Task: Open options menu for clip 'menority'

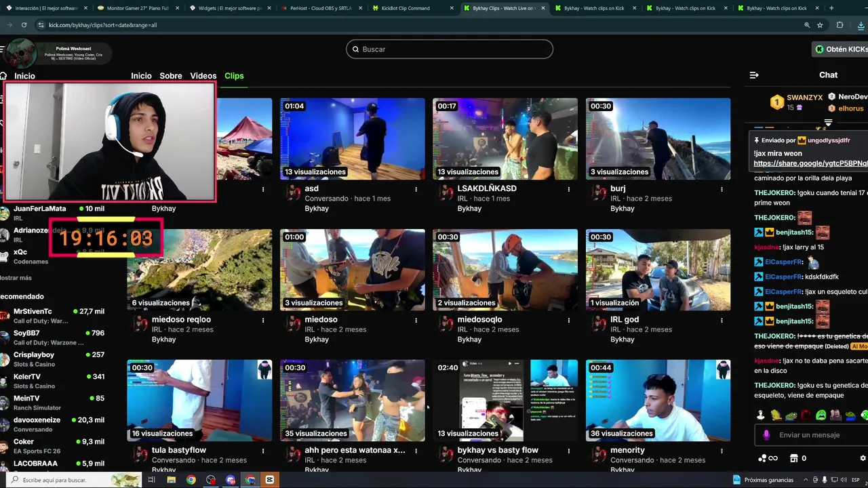Action: pyautogui.click(x=722, y=451)
